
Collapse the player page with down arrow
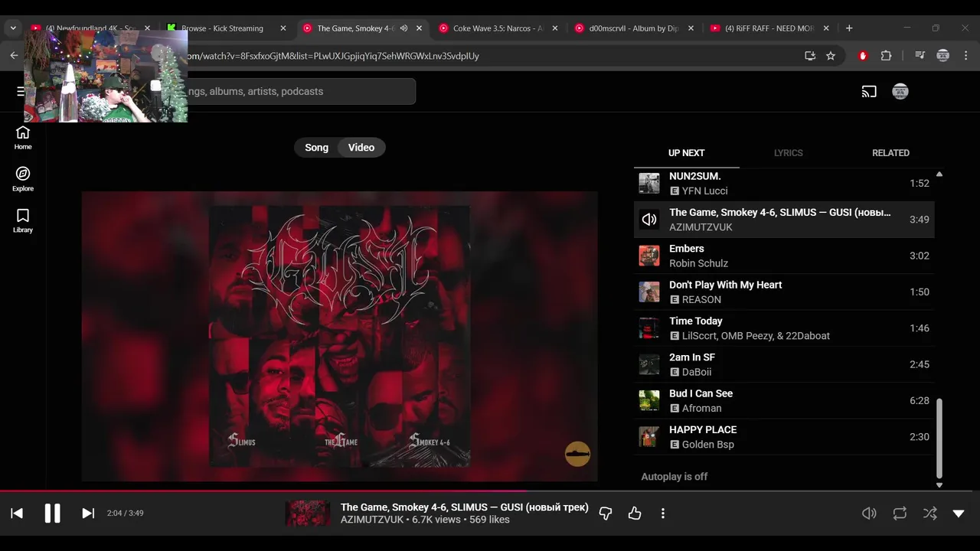[959, 514]
